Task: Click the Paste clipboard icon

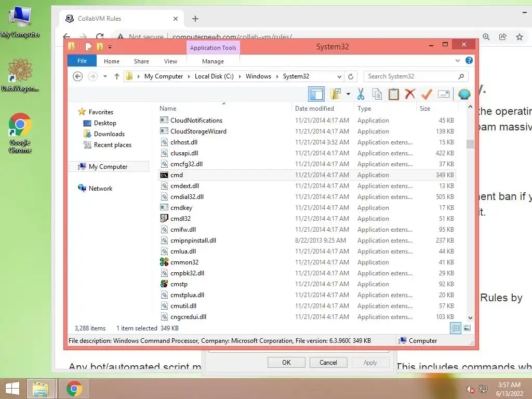Action: 394,95
